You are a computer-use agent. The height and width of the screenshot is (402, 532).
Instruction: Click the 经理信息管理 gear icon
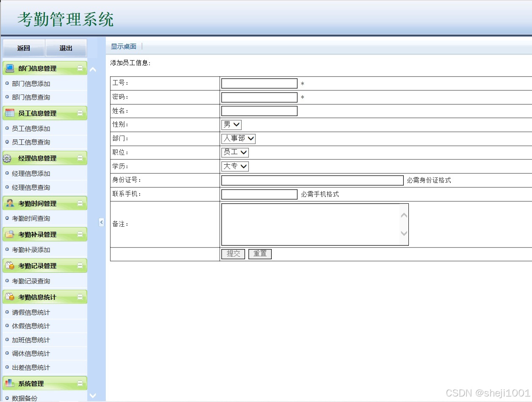pyautogui.click(x=7, y=158)
